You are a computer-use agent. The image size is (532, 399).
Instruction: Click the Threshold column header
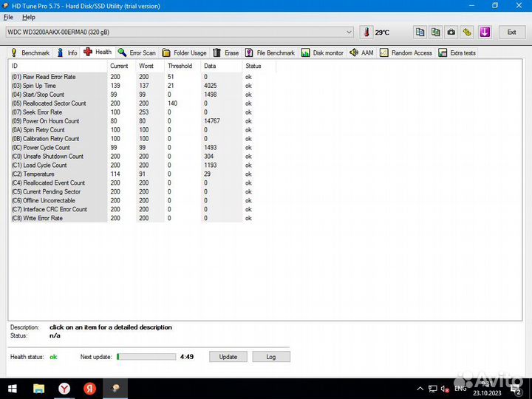point(183,66)
